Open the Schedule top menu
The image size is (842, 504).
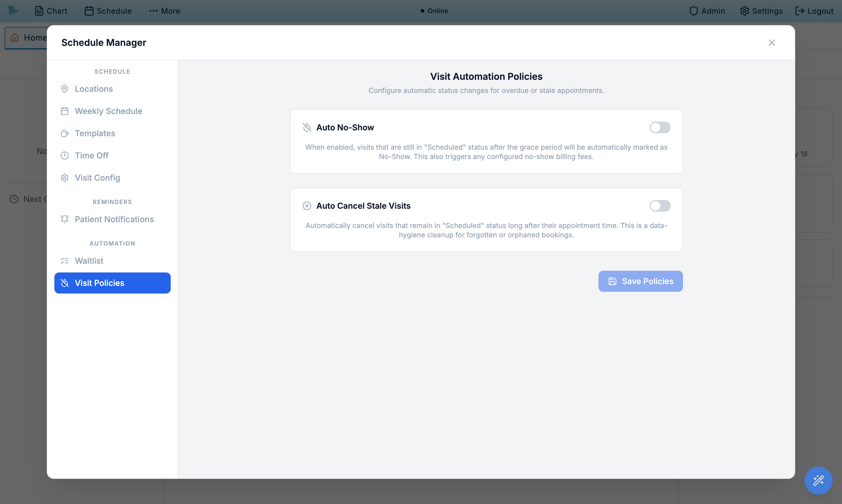click(108, 11)
